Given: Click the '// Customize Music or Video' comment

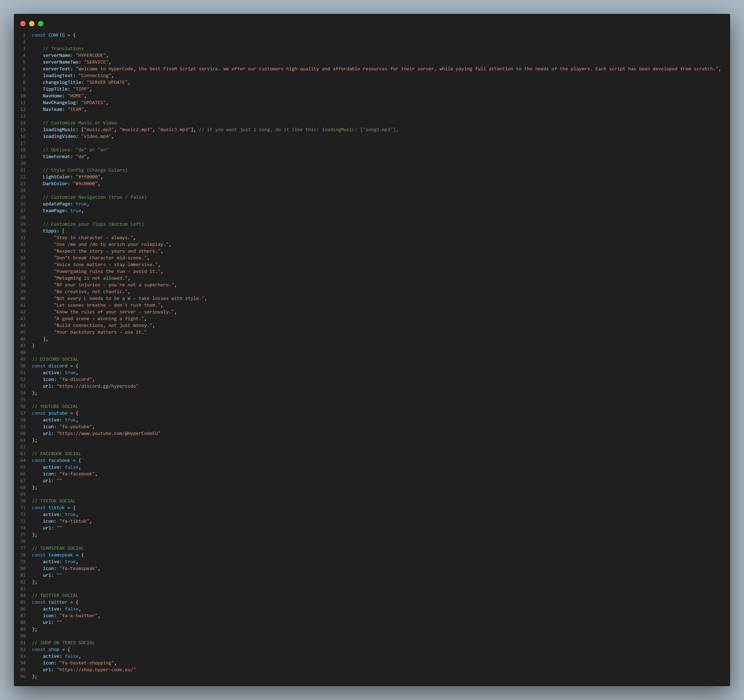Looking at the screenshot, I should (80, 123).
